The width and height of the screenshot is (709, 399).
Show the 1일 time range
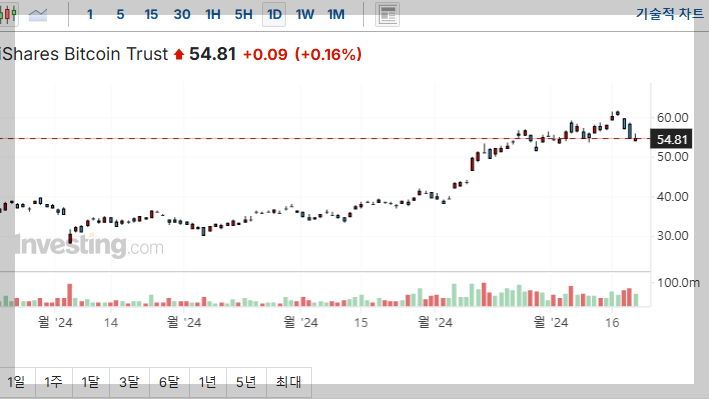(16, 382)
